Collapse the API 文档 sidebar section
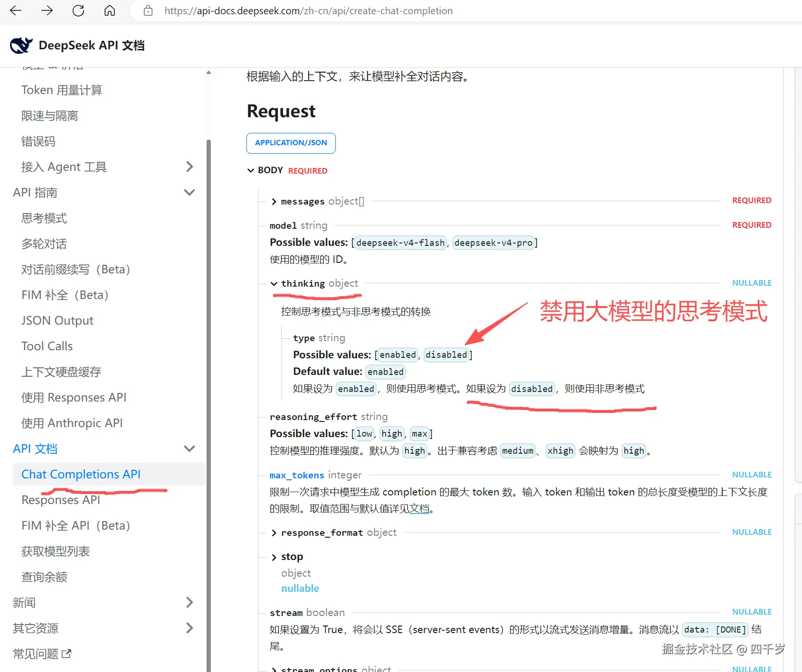This screenshot has height=672, width=802. [x=189, y=448]
